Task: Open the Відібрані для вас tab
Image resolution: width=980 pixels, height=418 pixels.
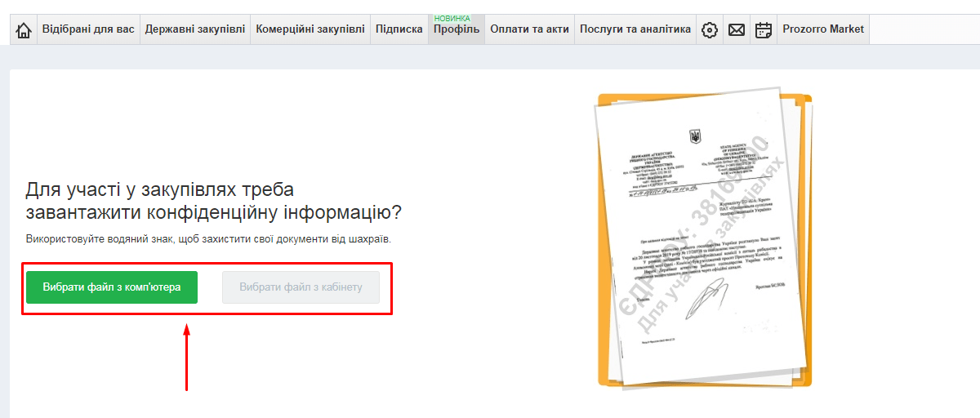Action: 88,29
